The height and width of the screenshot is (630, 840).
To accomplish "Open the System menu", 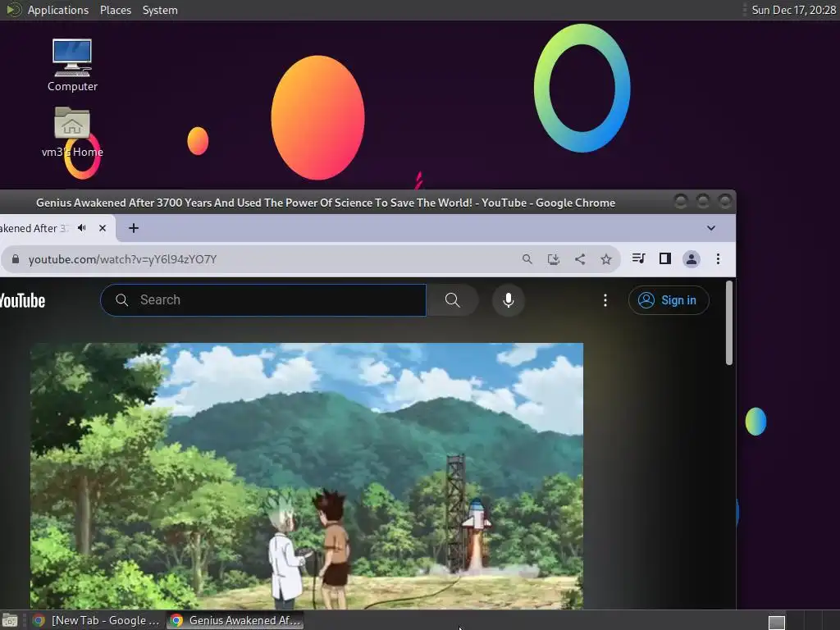I will (160, 10).
